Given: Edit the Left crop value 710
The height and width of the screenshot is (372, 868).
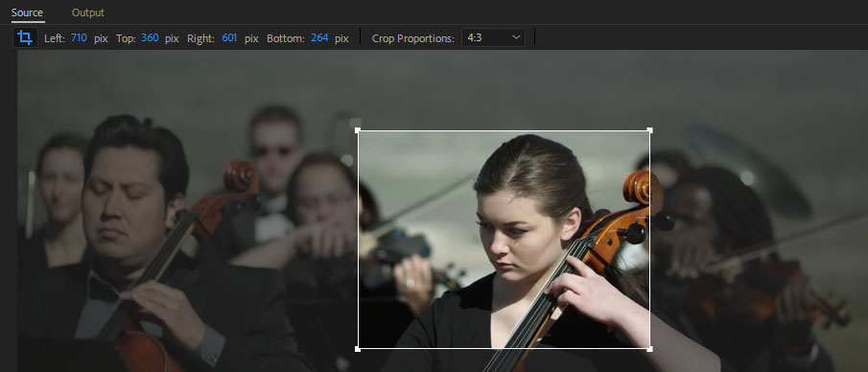Looking at the screenshot, I should (79, 37).
